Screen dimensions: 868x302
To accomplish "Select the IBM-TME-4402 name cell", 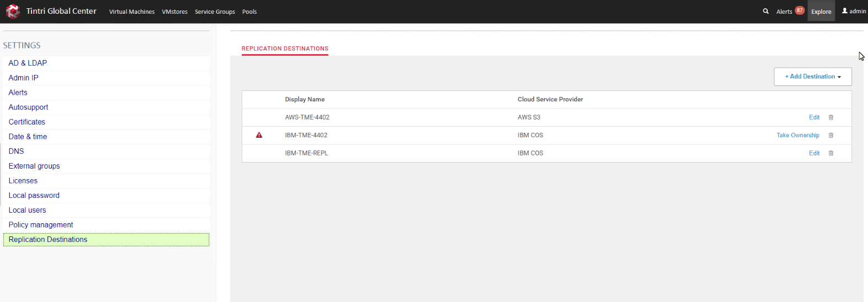I will coord(306,135).
